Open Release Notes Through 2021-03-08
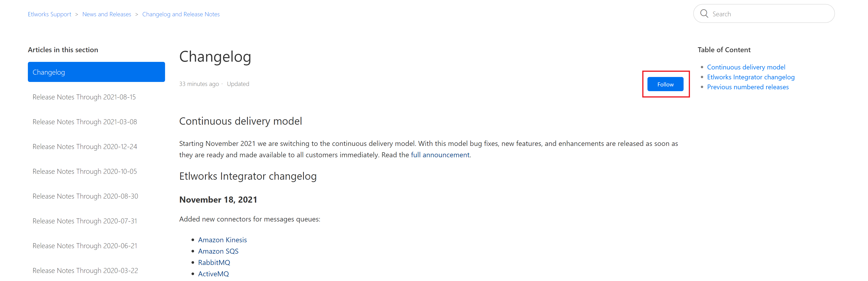868x281 pixels. [85, 122]
